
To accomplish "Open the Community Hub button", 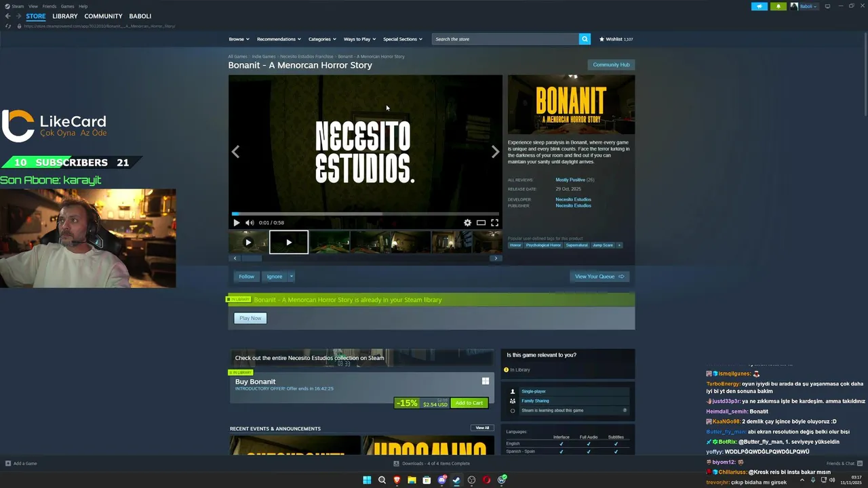I will pyautogui.click(x=611, y=65).
